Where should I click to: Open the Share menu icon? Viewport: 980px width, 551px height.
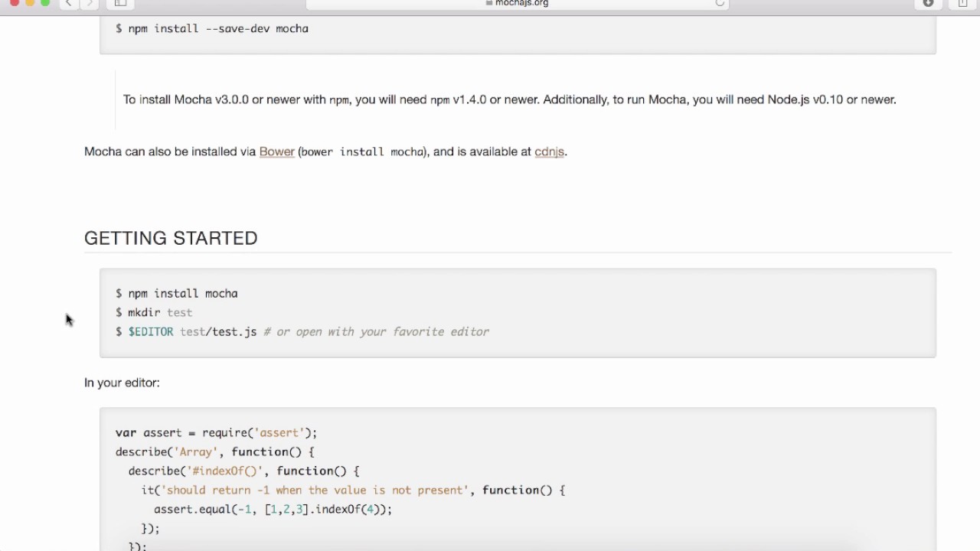[x=962, y=3]
